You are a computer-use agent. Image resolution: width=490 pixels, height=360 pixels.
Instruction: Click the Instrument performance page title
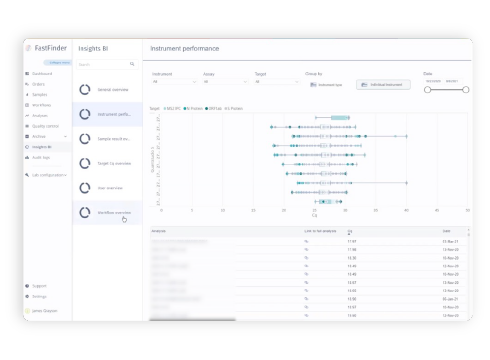click(x=185, y=49)
